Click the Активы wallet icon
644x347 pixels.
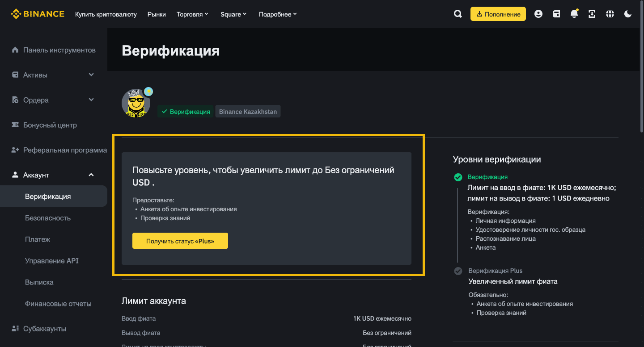click(x=15, y=75)
